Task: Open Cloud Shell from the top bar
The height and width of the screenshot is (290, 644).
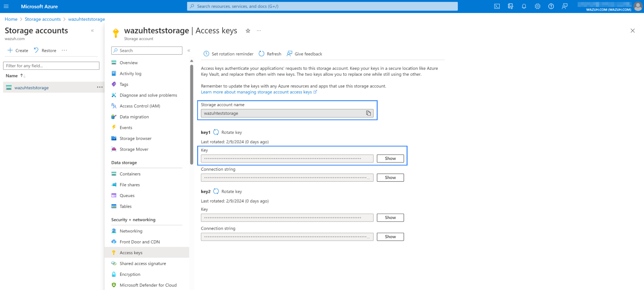Action: (x=497, y=6)
